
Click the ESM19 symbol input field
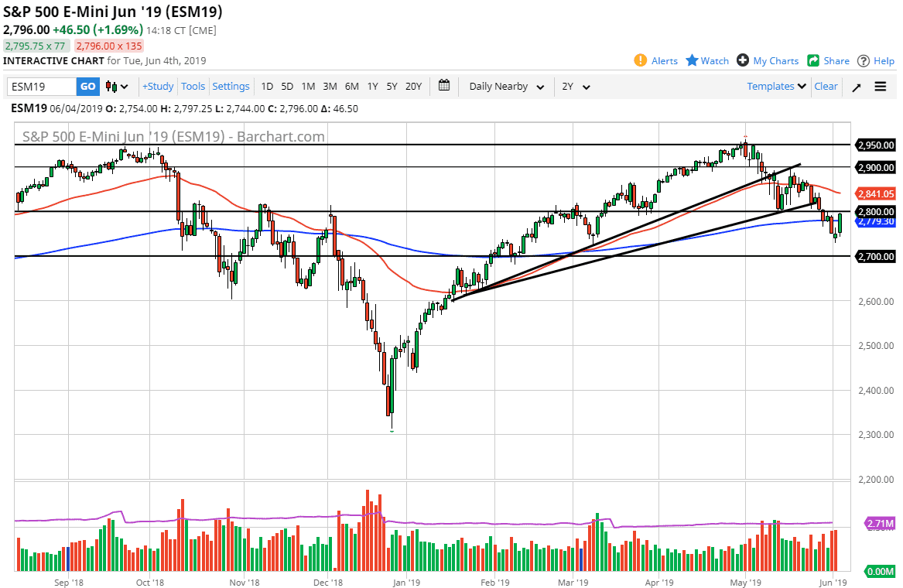(x=42, y=87)
